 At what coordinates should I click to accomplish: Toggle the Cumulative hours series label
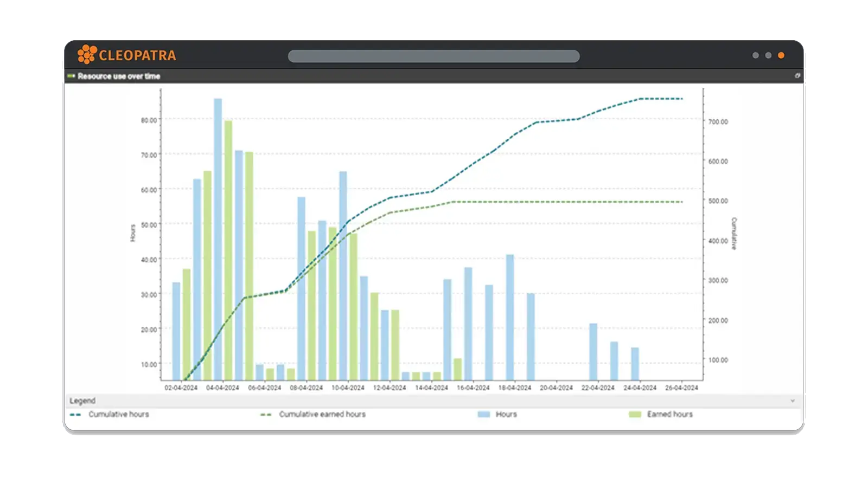pos(119,415)
